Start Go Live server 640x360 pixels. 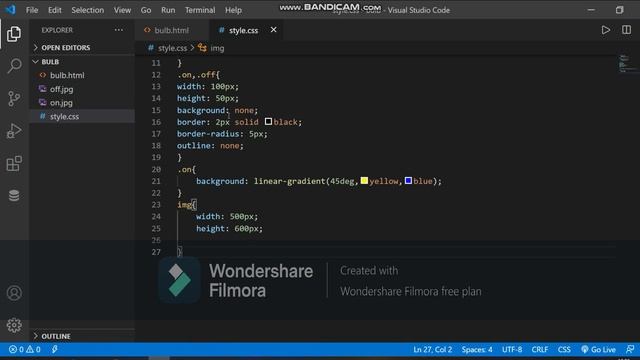pyautogui.click(x=598, y=349)
